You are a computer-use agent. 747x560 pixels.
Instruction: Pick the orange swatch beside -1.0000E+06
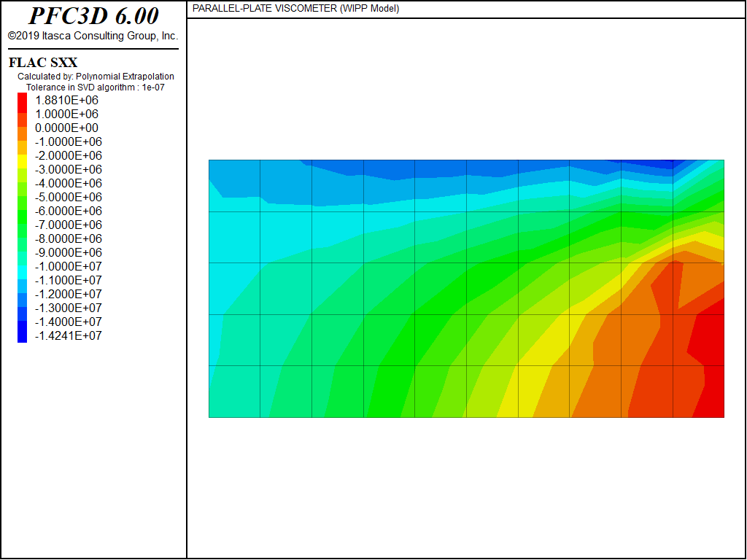[23, 134]
